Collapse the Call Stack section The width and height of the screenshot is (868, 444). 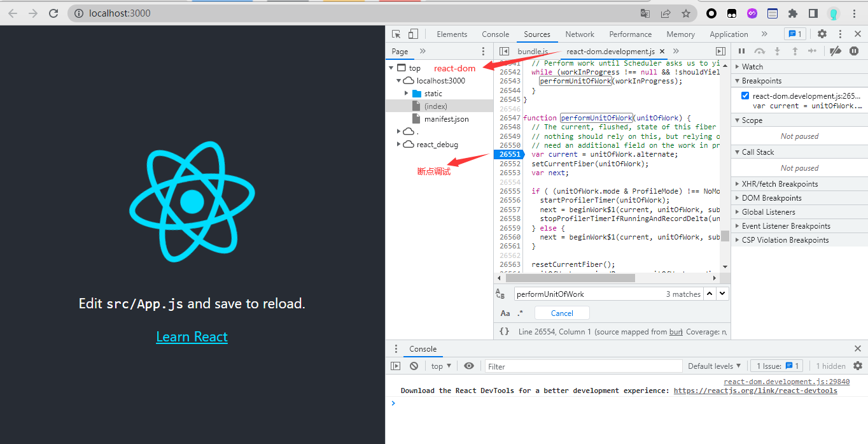tap(799, 152)
